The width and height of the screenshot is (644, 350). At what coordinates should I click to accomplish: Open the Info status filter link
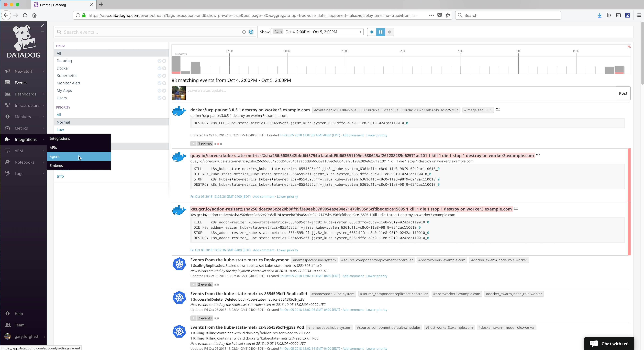pos(60,176)
